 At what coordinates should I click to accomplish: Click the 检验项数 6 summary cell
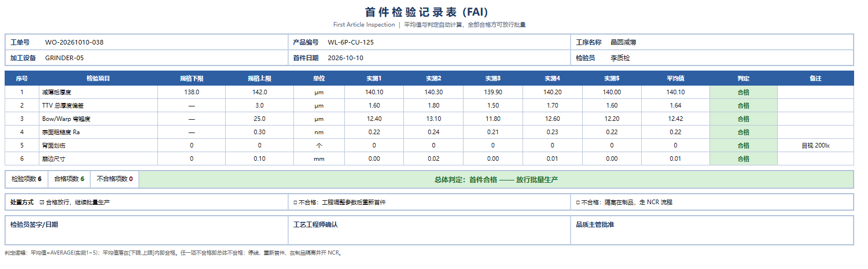pos(27,179)
